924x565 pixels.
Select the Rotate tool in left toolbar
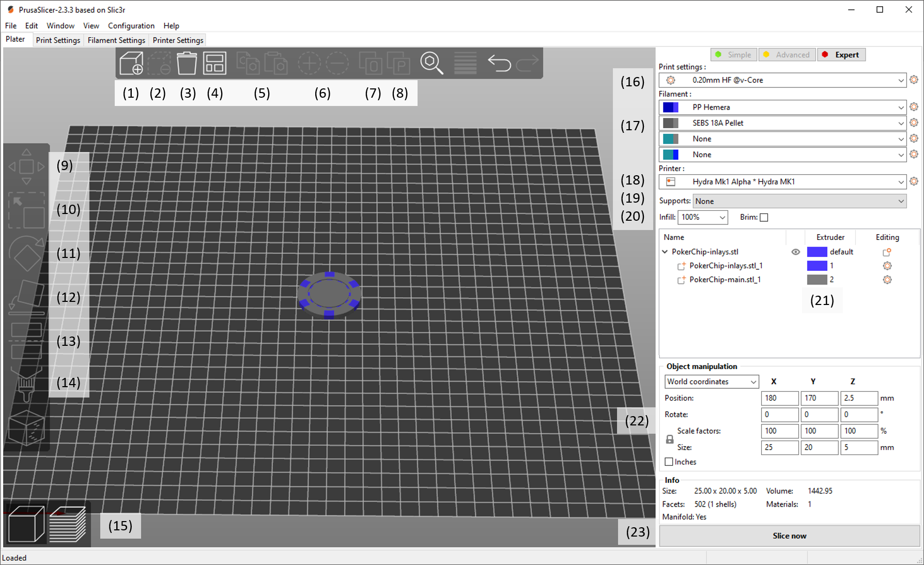pos(26,254)
